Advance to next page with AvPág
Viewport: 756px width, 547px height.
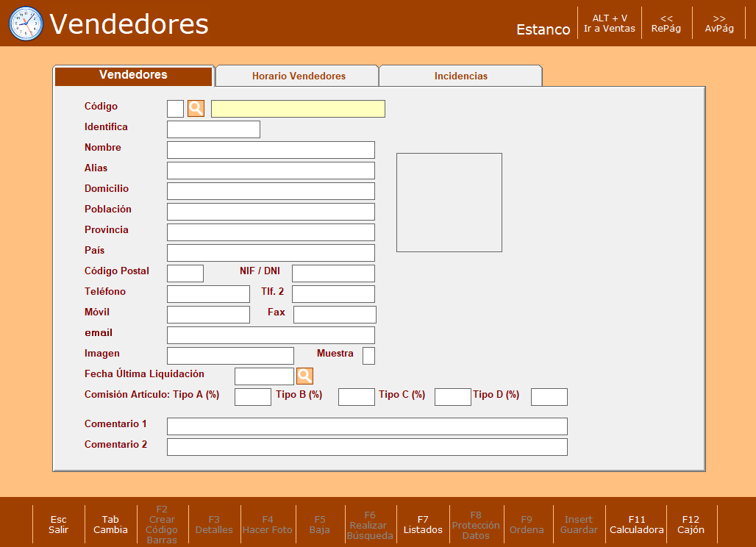pos(719,23)
